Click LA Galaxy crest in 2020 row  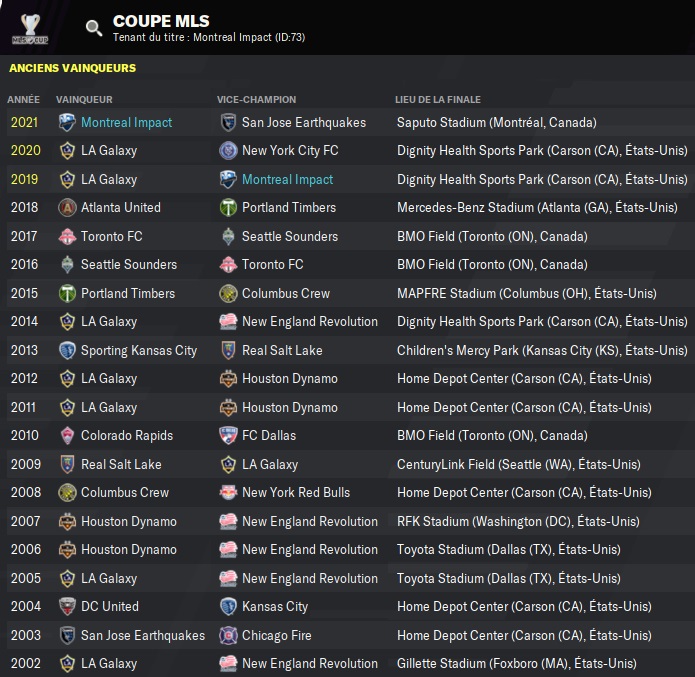pyautogui.click(x=67, y=151)
